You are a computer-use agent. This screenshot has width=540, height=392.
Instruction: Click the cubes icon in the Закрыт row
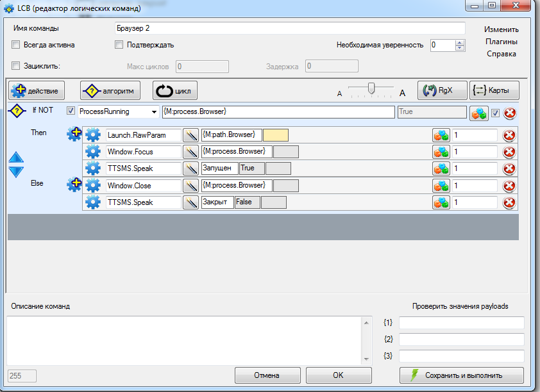[x=441, y=202]
